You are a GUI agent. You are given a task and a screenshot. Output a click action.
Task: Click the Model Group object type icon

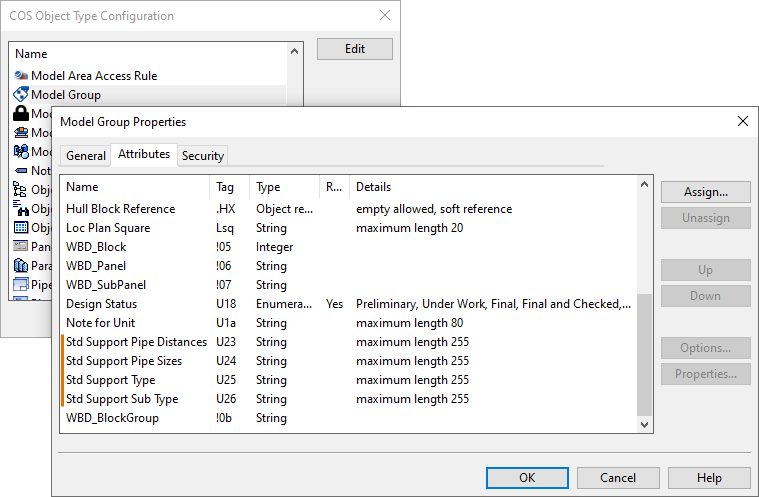pyautogui.click(x=21, y=94)
